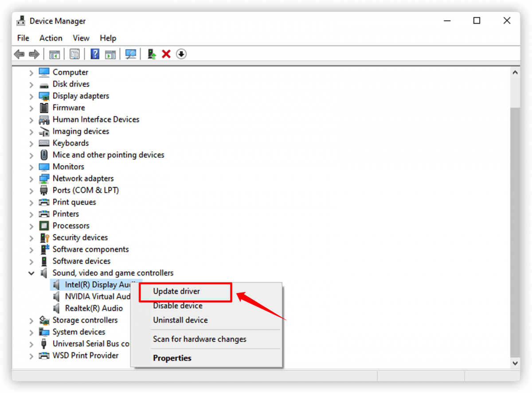Click the Security devices icon

pyautogui.click(x=44, y=237)
